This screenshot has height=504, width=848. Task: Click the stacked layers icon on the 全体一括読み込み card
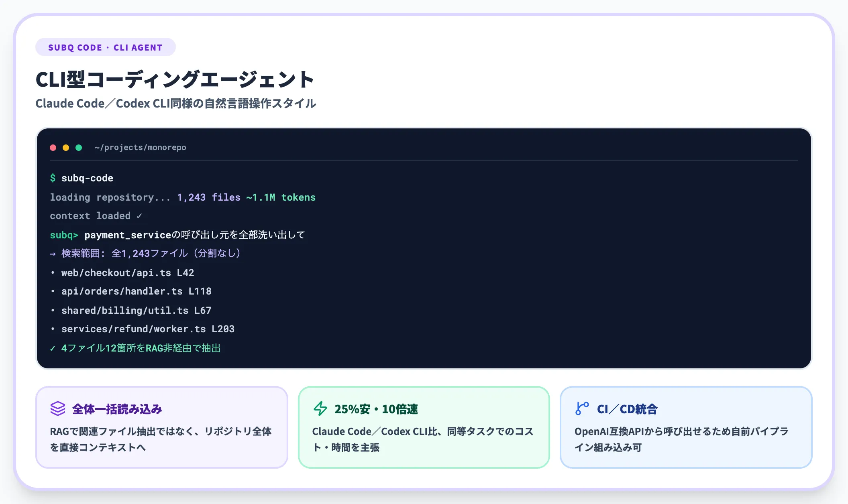tap(58, 408)
